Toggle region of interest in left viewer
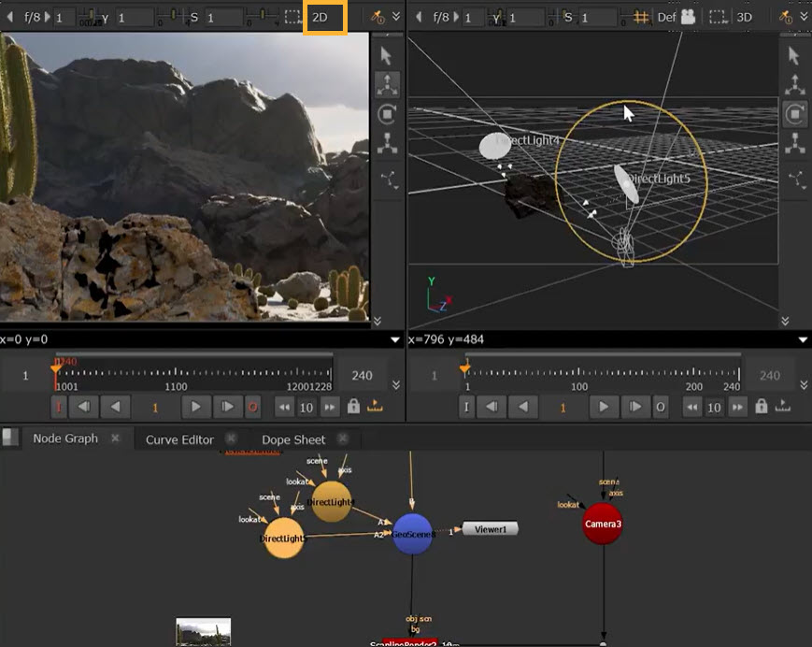The width and height of the screenshot is (812, 647). tap(292, 17)
